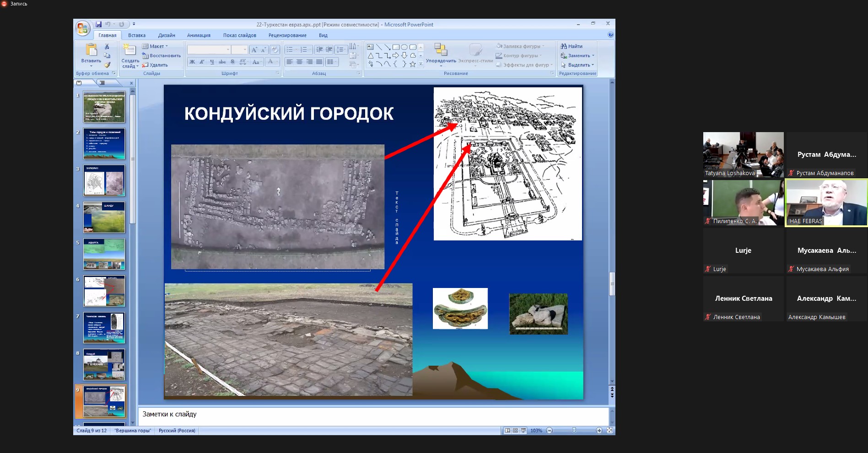This screenshot has width=868, height=453.
Task: Select the five-point star shape
Action: click(x=413, y=64)
